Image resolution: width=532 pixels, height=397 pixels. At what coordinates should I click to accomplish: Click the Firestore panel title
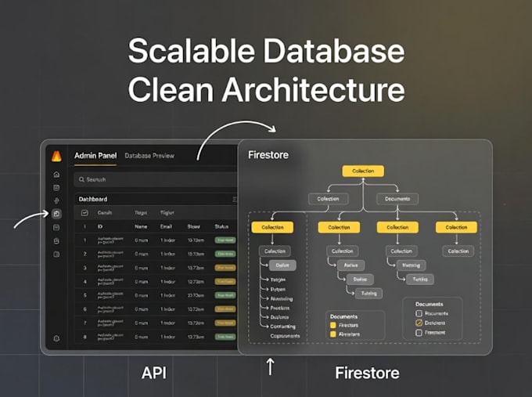(x=268, y=155)
